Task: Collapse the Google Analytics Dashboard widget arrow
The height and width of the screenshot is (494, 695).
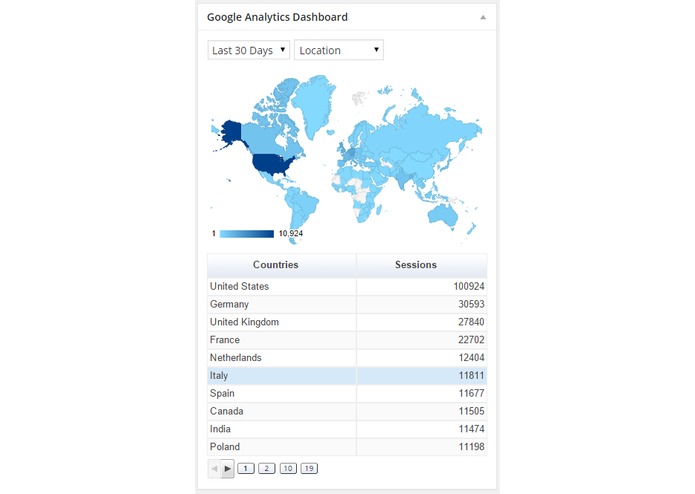Action: [483, 18]
